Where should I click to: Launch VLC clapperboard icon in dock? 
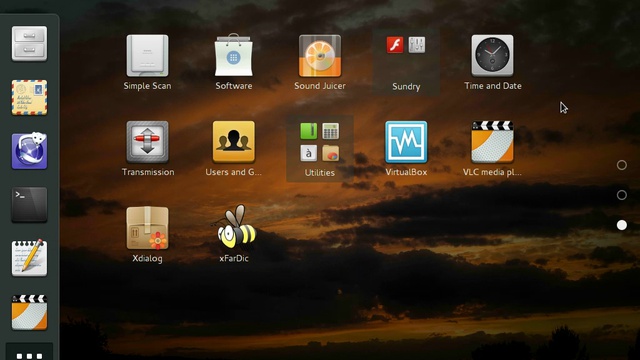click(29, 312)
